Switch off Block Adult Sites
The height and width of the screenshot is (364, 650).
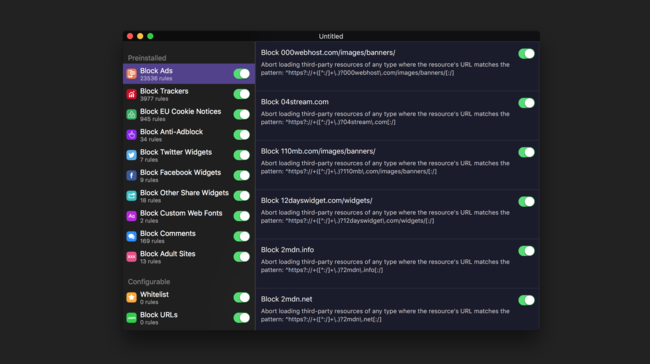tap(242, 257)
